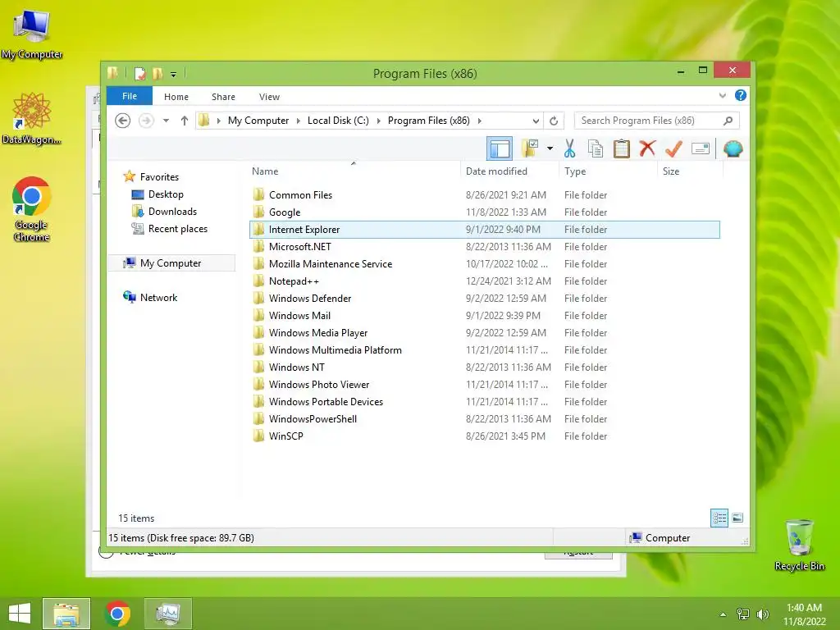Viewport: 840px width, 630px height.
Task: Expand arrow after Program Files (x86) breadcrumb
Action: pyautogui.click(x=479, y=121)
